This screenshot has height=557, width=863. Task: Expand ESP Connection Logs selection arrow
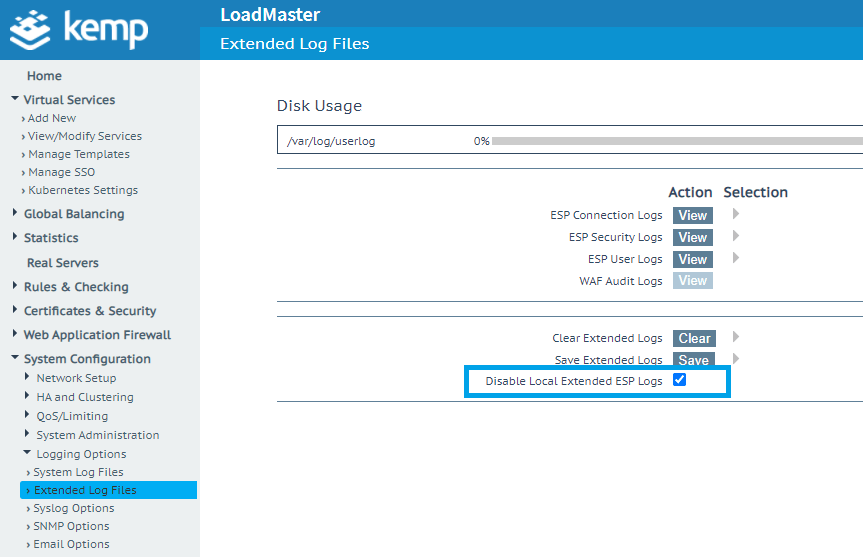pos(736,214)
